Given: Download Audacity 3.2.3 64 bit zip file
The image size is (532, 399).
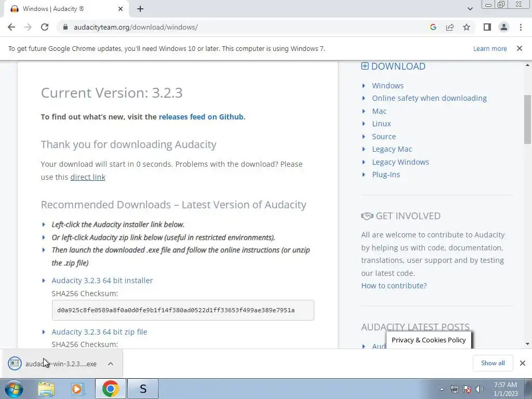Looking at the screenshot, I should pyautogui.click(x=99, y=332).
